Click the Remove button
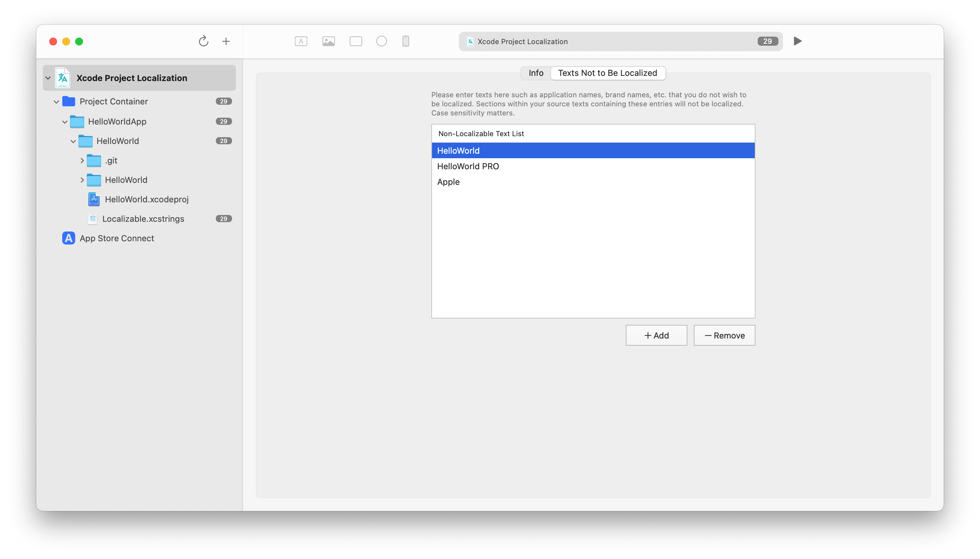This screenshot has width=980, height=559. (x=724, y=335)
